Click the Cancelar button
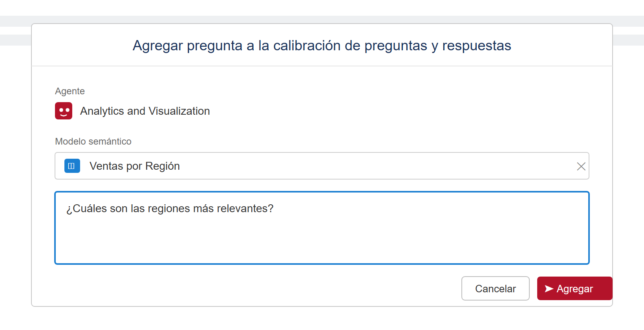The height and width of the screenshot is (330, 644). coord(496,288)
